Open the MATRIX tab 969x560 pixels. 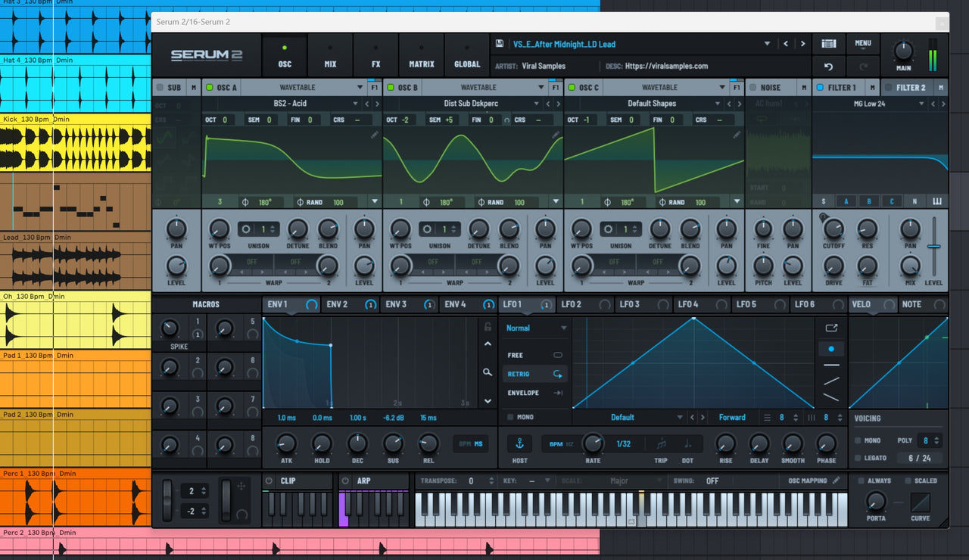(422, 55)
